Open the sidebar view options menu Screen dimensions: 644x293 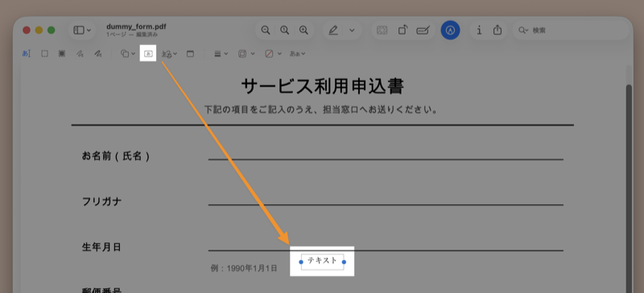click(82, 30)
